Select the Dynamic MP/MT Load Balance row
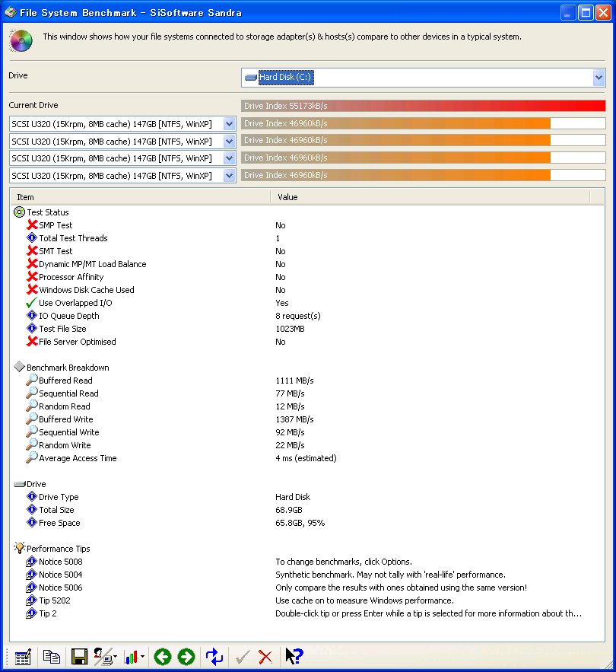The width and height of the screenshot is (616, 672). (306, 264)
